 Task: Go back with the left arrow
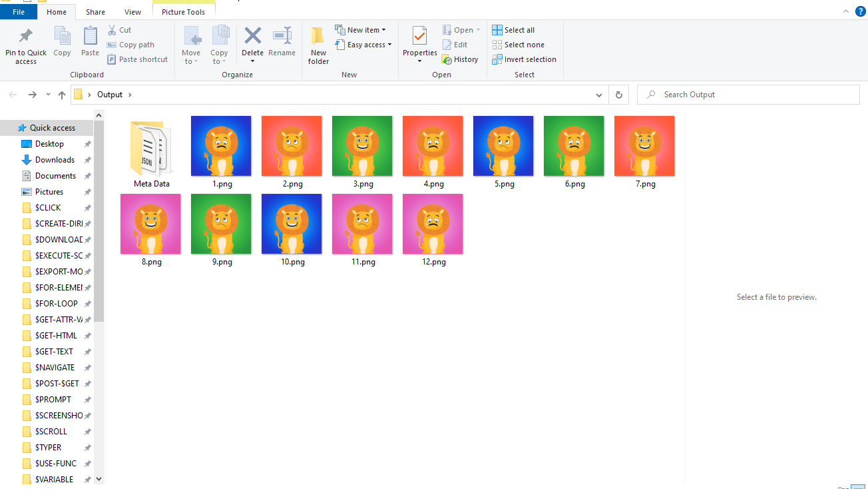pyautogui.click(x=13, y=95)
